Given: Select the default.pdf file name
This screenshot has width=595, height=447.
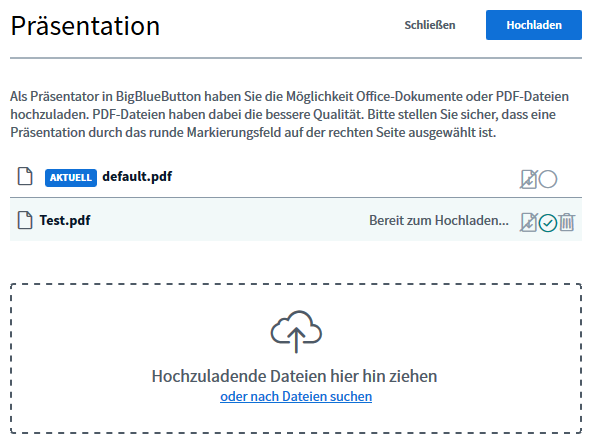Looking at the screenshot, I should coord(137,176).
